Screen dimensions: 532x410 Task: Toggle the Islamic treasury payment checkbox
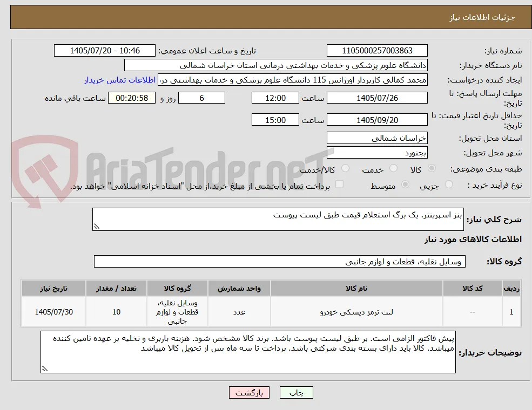(339, 184)
